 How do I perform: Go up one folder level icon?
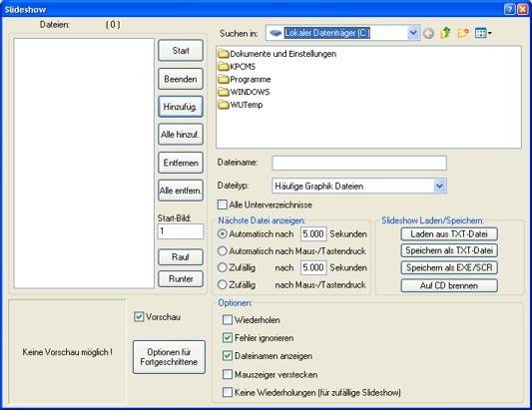(445, 33)
